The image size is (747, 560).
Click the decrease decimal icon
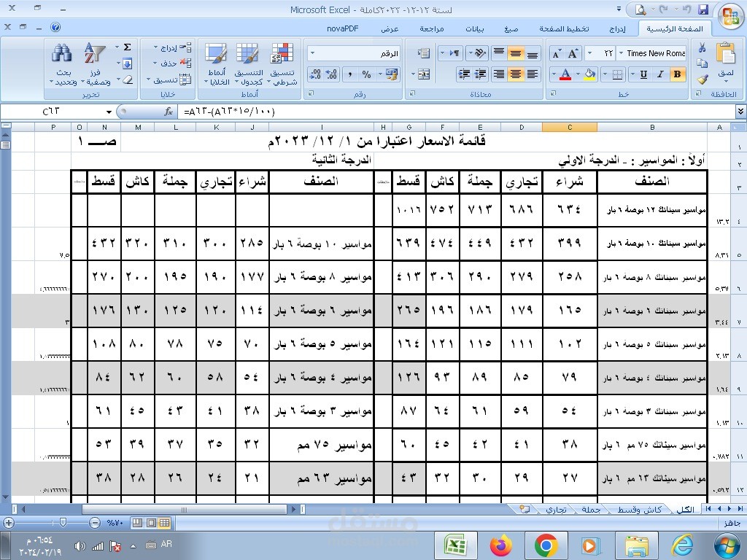315,74
